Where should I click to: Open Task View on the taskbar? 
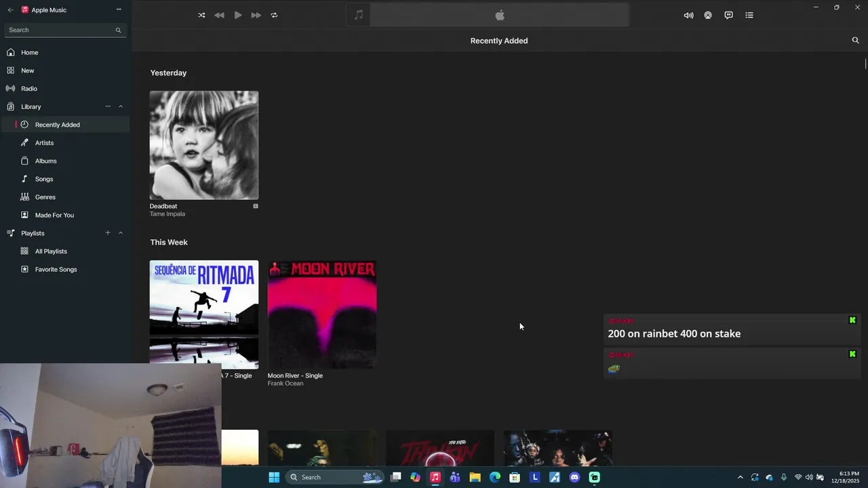(396, 477)
